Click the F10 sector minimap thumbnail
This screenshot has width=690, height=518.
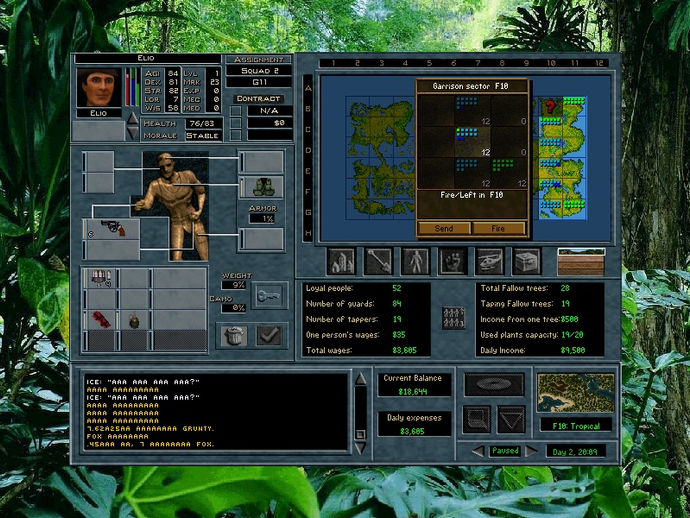point(576,392)
